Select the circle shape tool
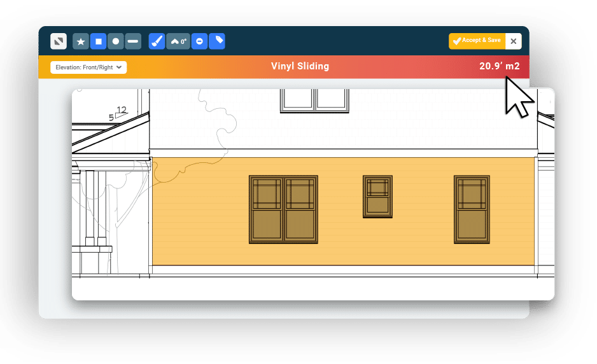The height and width of the screenshot is (364, 597). 115,41
